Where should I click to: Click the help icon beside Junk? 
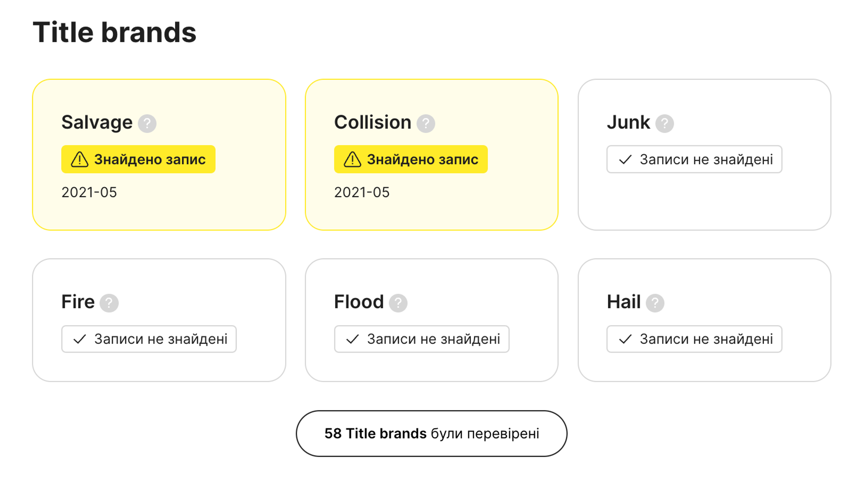click(664, 123)
